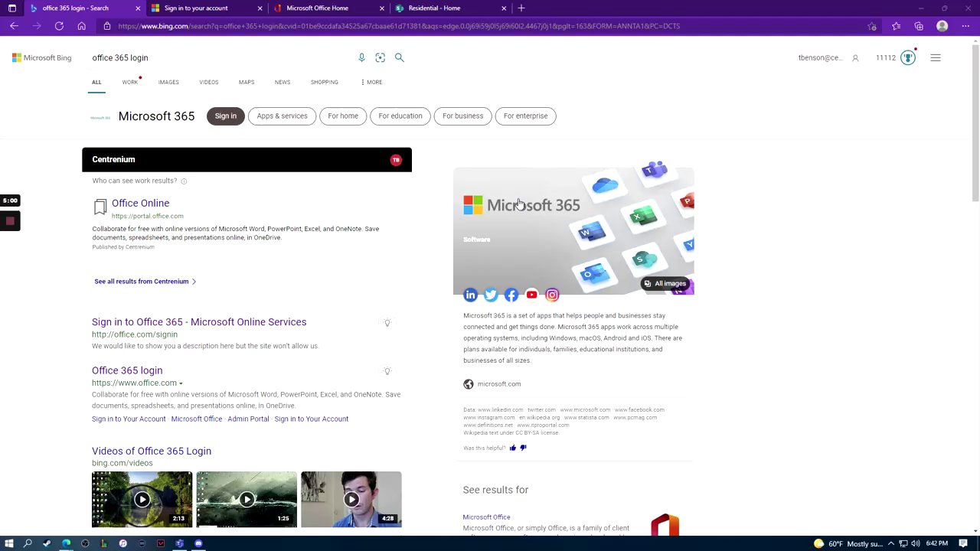Open Edge settings and more menu
Screen dimensions: 980x551
(965, 26)
